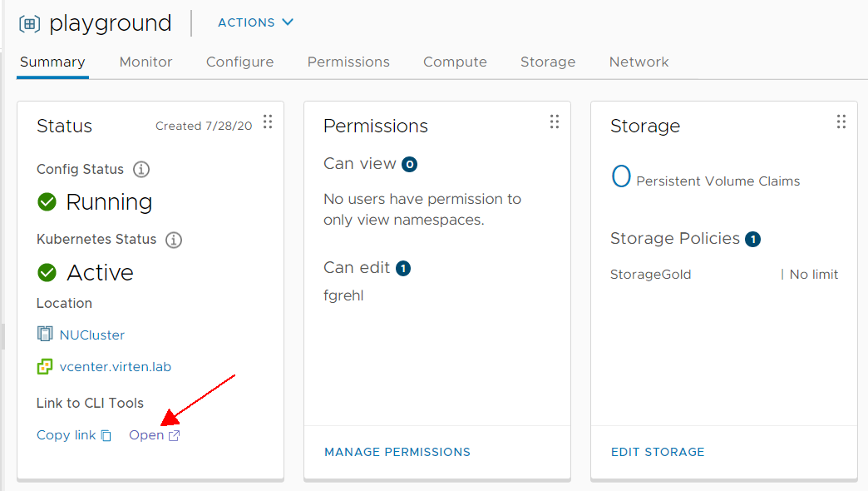The width and height of the screenshot is (868, 491).
Task: Click the Can edit count badge
Action: click(x=403, y=269)
